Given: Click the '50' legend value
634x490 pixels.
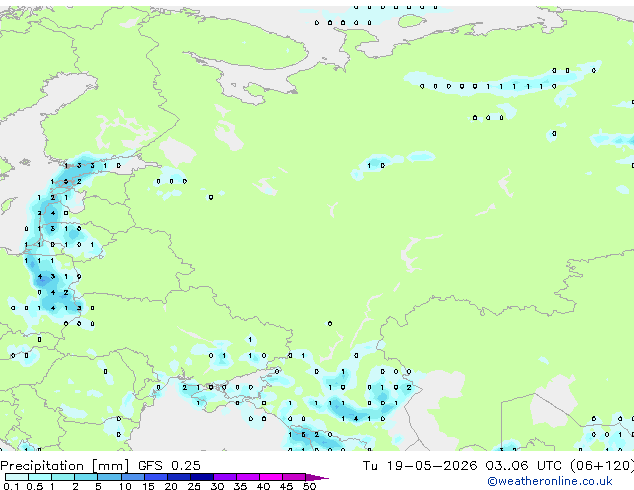Looking at the screenshot, I should 309,486.
